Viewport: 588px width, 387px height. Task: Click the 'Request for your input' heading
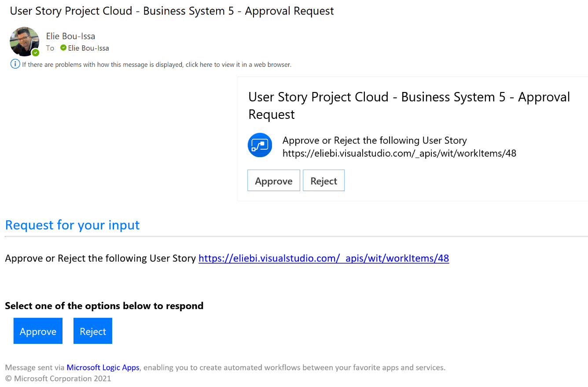(x=72, y=225)
